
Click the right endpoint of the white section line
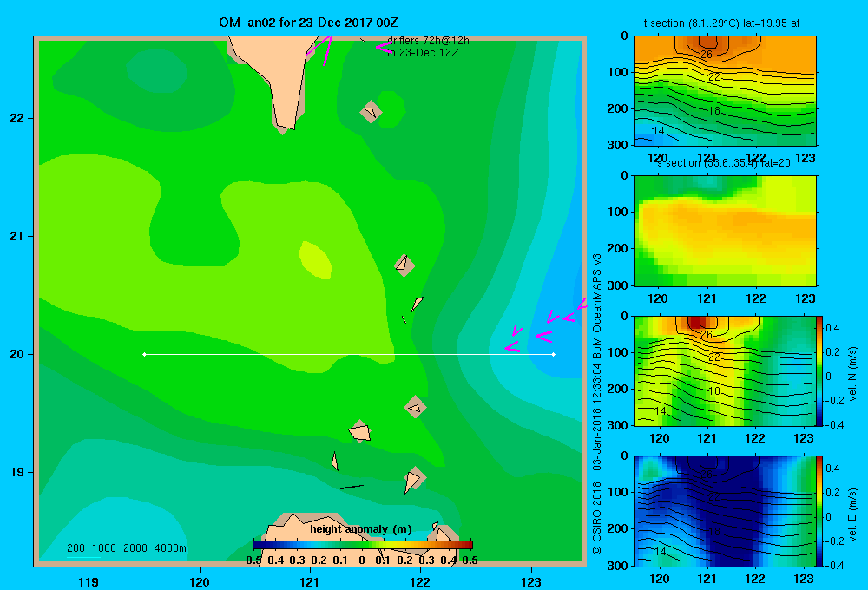(554, 354)
